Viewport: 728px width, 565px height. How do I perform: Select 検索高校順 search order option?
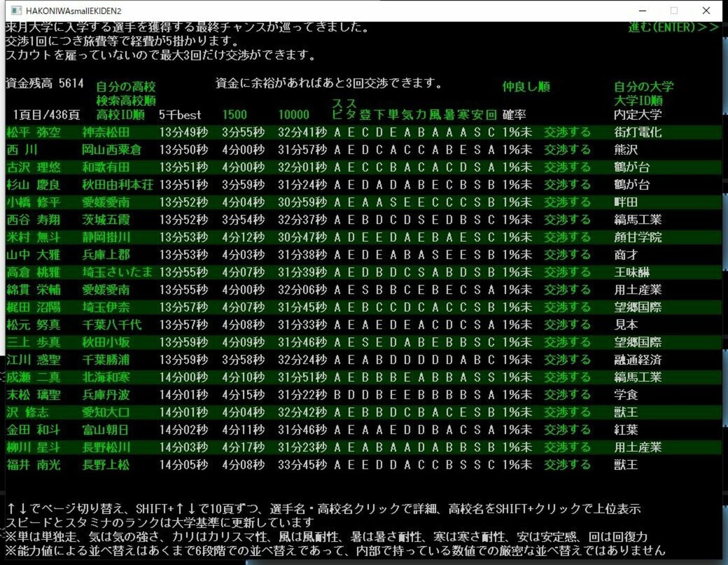click(x=126, y=101)
